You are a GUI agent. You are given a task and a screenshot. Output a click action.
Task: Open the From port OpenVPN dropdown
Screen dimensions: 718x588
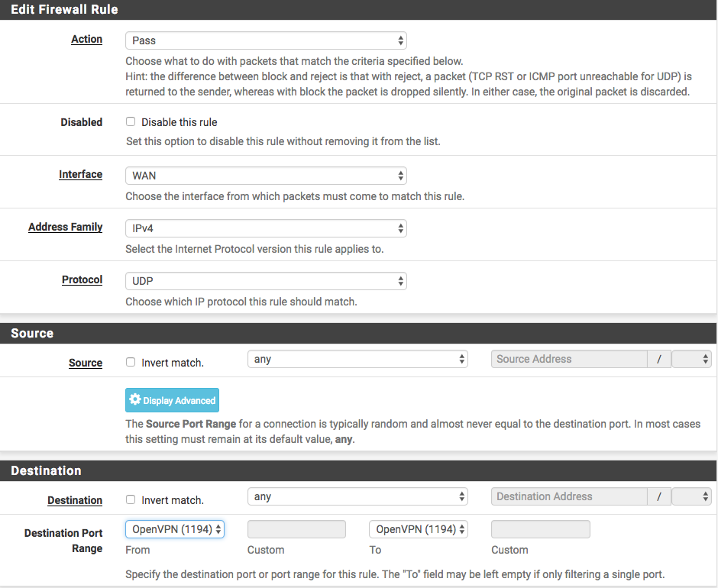[x=175, y=529]
